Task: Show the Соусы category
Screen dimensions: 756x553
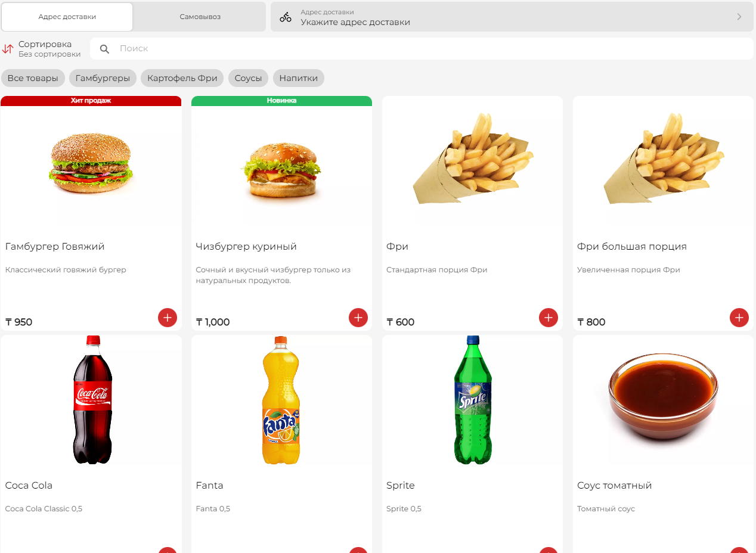Action: point(248,78)
